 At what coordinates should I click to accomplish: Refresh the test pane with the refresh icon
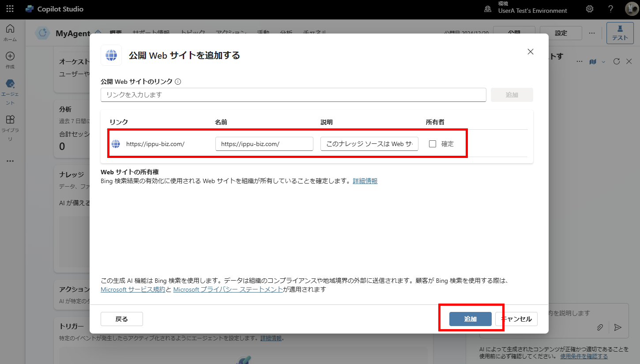tap(617, 62)
